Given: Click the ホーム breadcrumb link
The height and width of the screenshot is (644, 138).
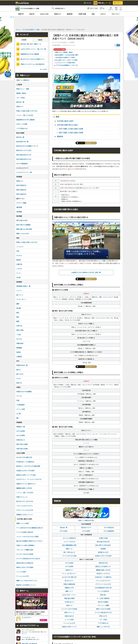Looking at the screenshot, I should (x=18, y=30).
